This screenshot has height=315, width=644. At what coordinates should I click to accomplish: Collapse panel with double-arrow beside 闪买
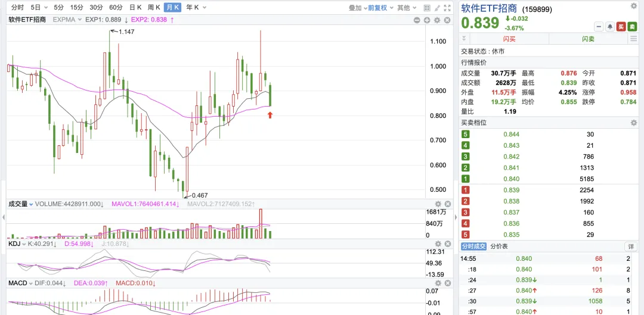point(464,39)
